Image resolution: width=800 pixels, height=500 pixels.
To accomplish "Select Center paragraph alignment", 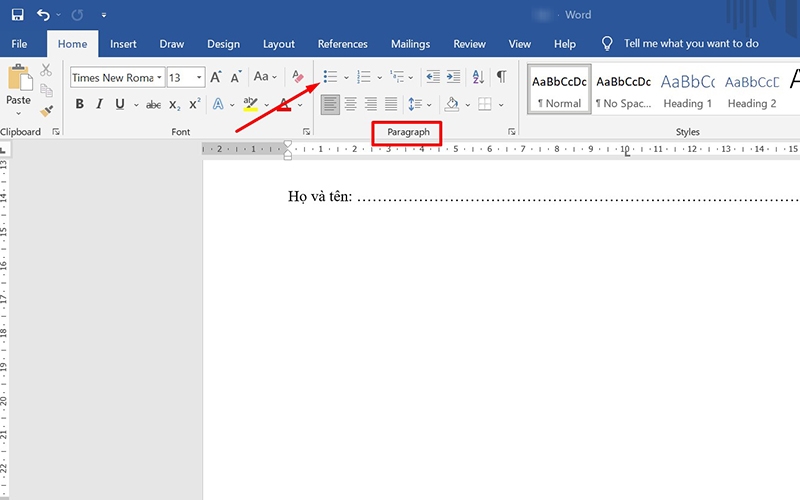I will [x=351, y=105].
